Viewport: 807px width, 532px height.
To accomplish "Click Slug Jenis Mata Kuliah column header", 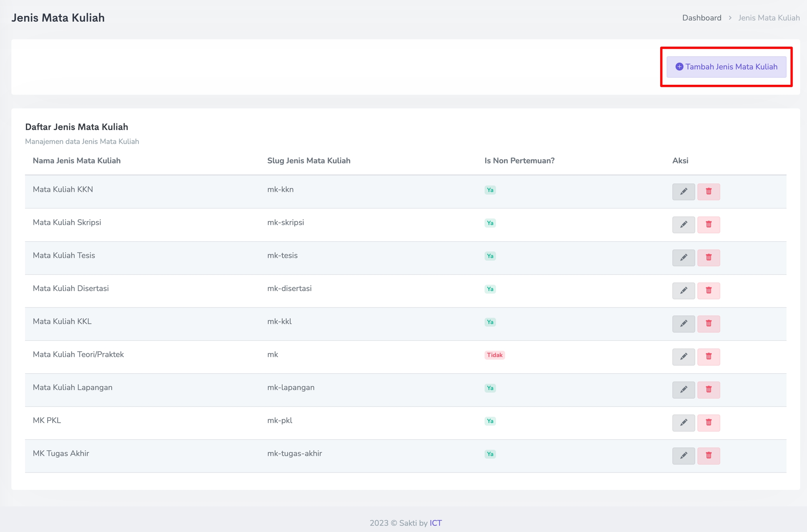I will 309,161.
